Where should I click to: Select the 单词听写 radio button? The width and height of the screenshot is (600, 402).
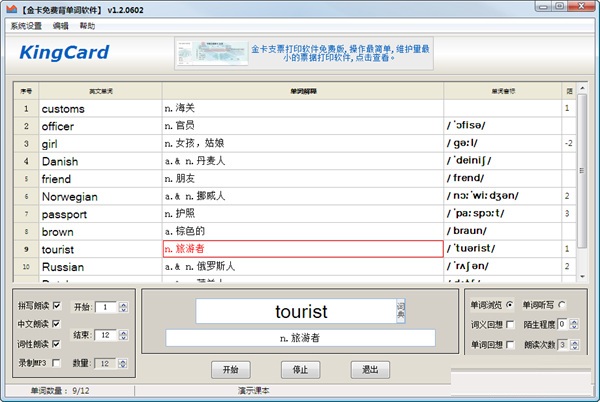tap(561, 305)
